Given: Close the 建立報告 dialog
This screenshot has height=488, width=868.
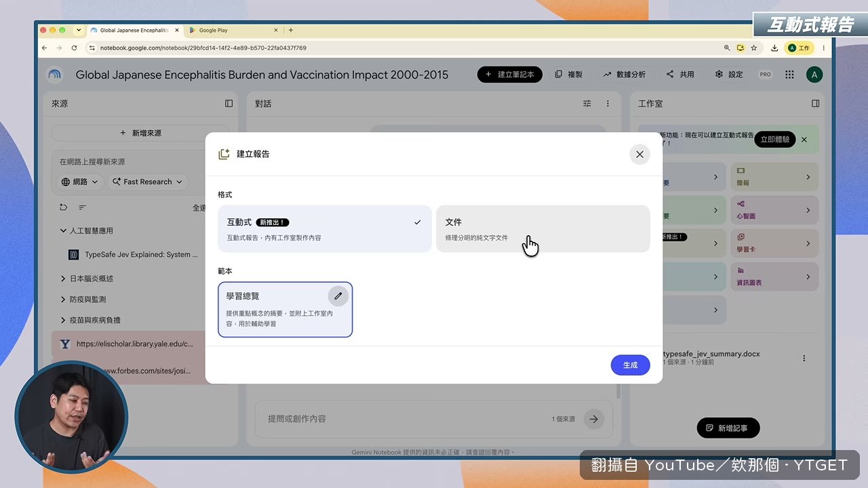Looking at the screenshot, I should pyautogui.click(x=639, y=155).
